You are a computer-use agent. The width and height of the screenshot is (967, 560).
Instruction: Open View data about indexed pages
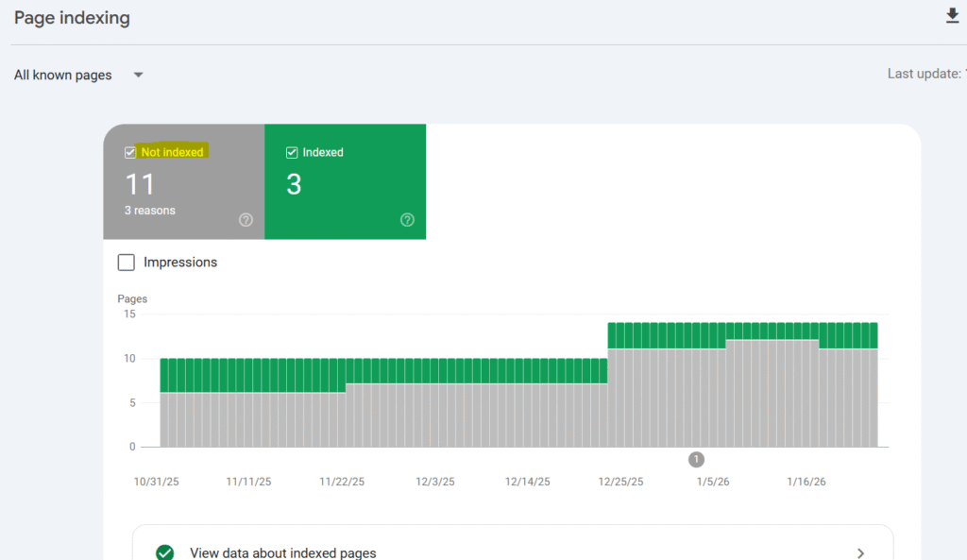coord(283,553)
